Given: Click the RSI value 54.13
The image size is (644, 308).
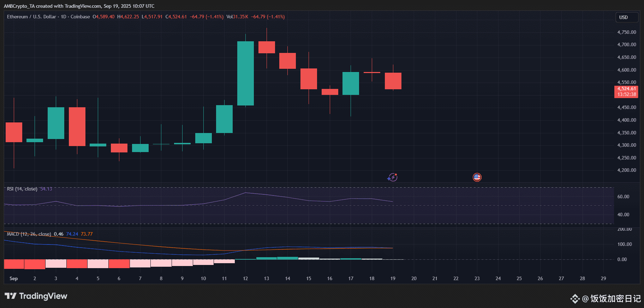Looking at the screenshot, I should [x=46, y=189].
